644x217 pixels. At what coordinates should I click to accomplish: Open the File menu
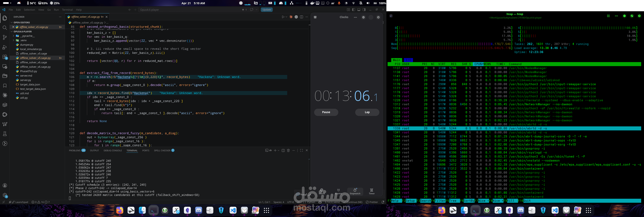click(x=11, y=10)
